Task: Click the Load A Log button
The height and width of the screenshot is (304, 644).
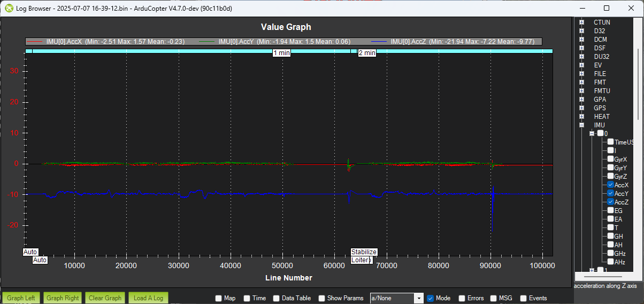Action: [x=148, y=298]
